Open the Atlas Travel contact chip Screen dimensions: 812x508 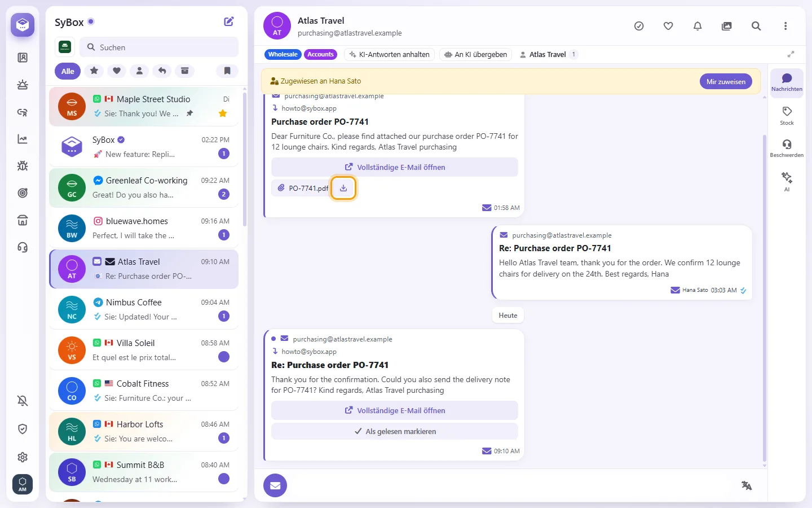548,55
